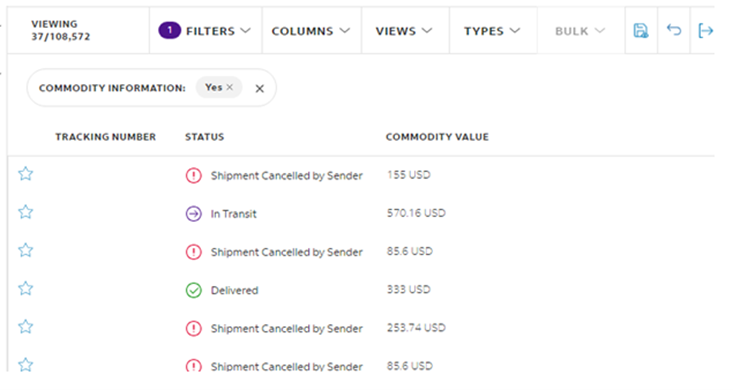733x390 pixels.
Task: Toggle favorite star for the 155 USD shipment
Action: point(26,174)
